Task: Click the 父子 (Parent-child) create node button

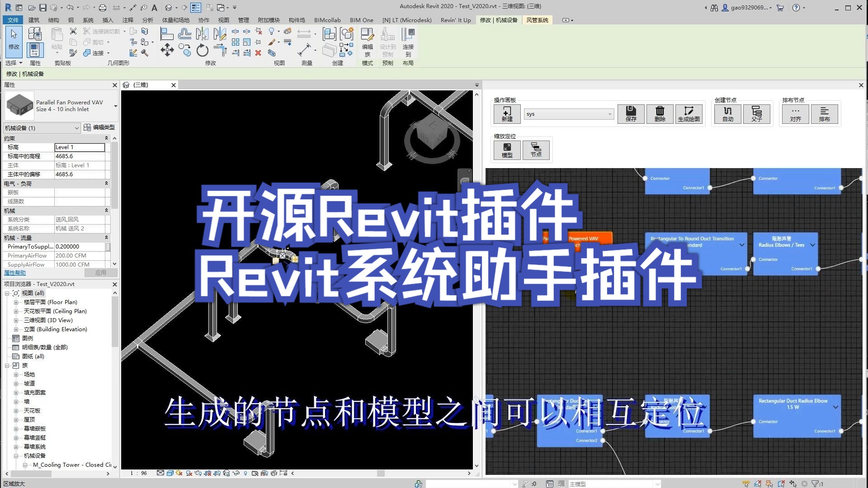Action: [x=756, y=114]
